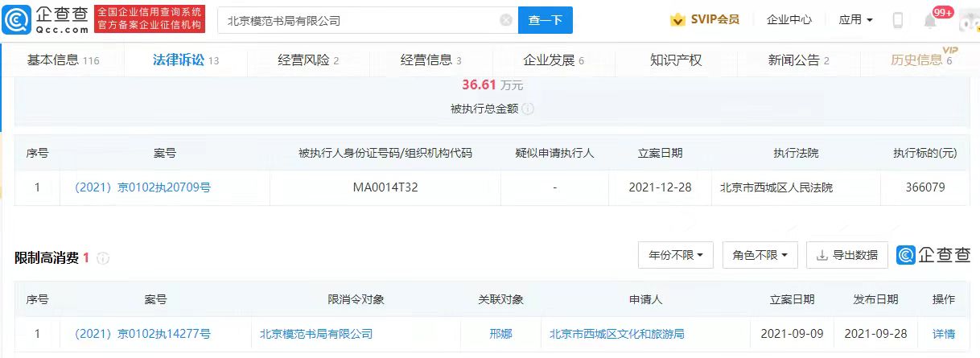The image size is (980, 358).
Task: Open the SVIP会员 crown icon
Action: click(677, 20)
